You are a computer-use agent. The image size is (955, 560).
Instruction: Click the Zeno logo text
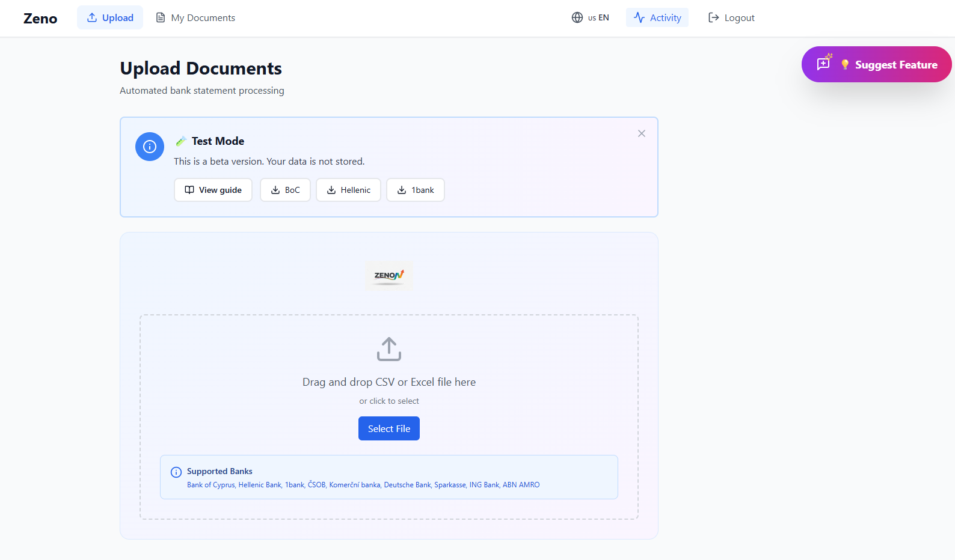40,18
